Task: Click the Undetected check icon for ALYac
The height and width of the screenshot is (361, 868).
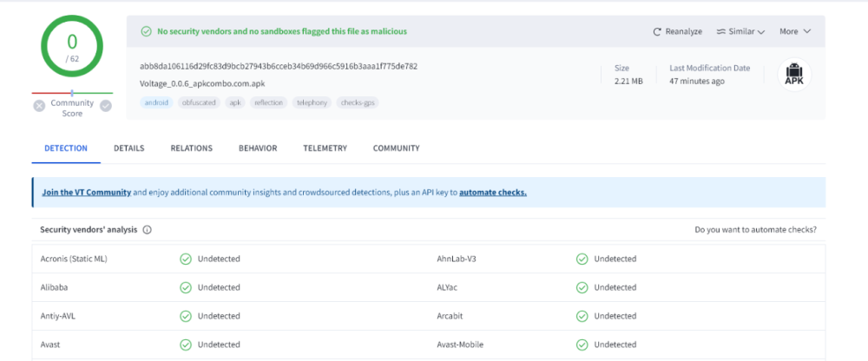Action: tap(582, 287)
